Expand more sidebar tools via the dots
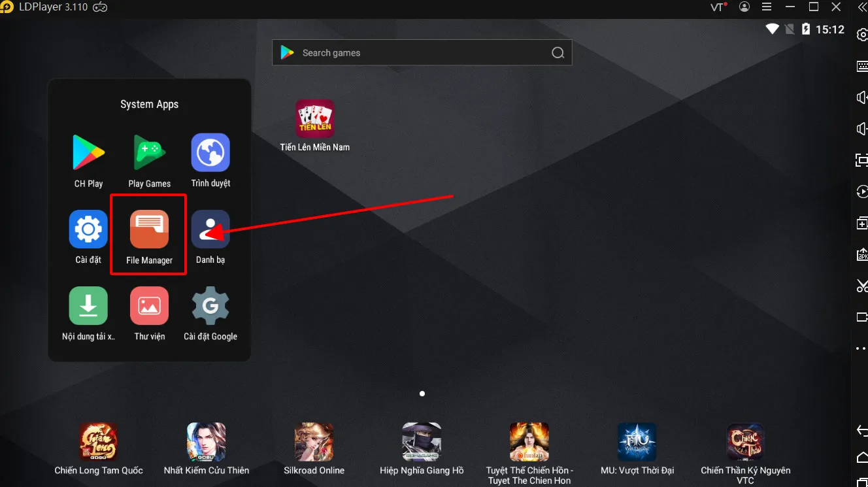This screenshot has width=868, height=487. pyautogui.click(x=862, y=348)
